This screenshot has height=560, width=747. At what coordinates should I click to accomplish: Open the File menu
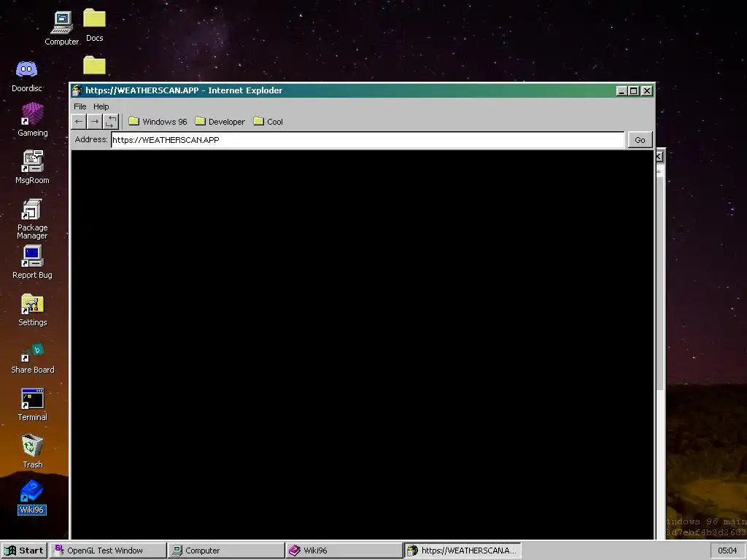click(80, 106)
